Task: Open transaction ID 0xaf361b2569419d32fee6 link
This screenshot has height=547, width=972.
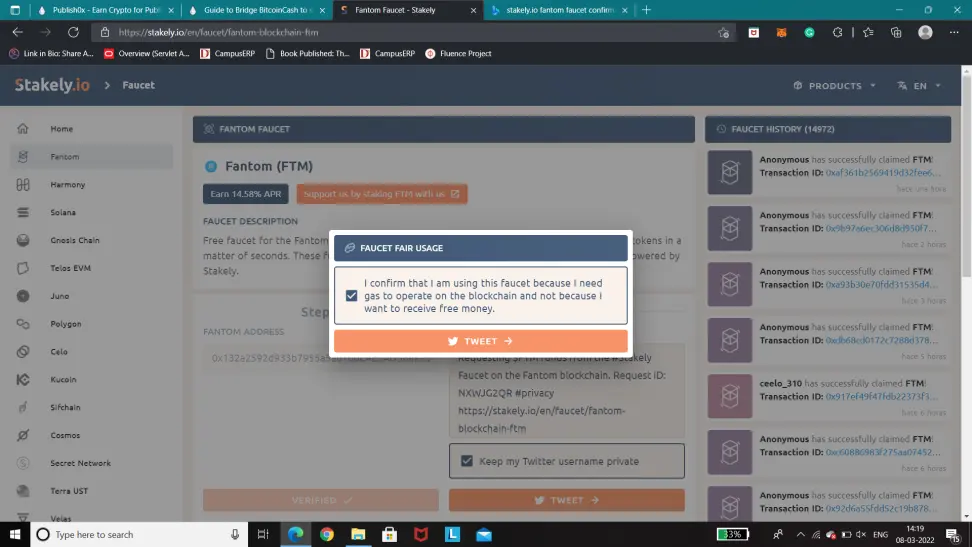Action: tap(883, 172)
